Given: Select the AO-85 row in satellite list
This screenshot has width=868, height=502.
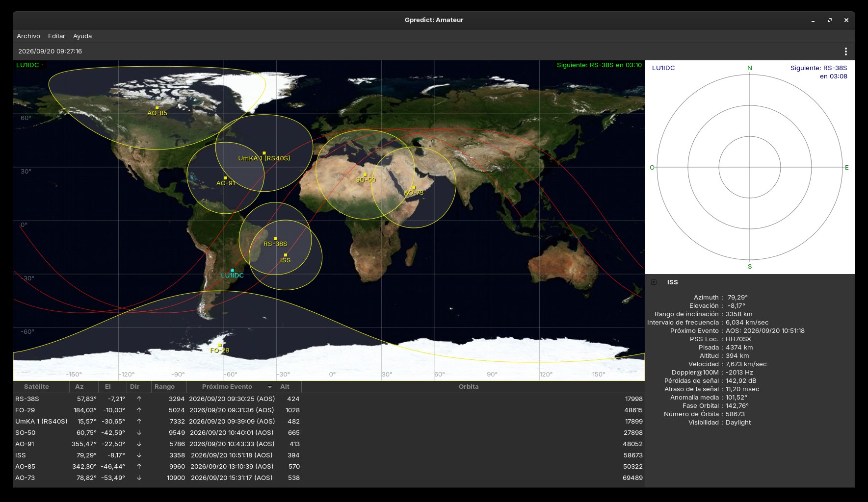Looking at the screenshot, I should click(329, 467).
